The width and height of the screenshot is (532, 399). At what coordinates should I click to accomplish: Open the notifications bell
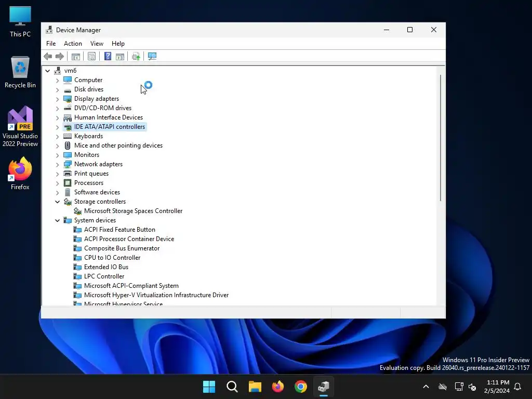518,387
